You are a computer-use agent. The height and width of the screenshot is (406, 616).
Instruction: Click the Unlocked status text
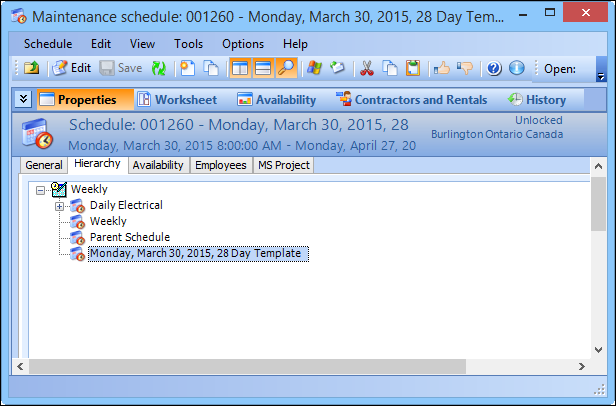[539, 120]
